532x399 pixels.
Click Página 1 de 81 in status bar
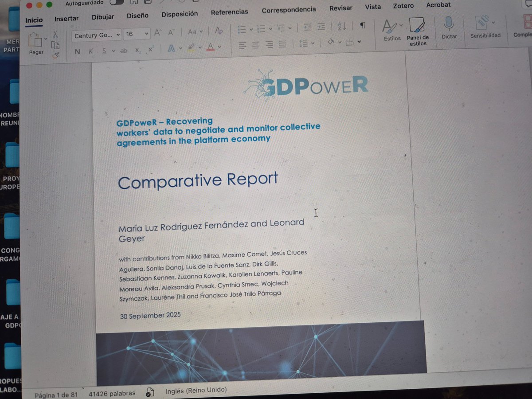(57, 395)
